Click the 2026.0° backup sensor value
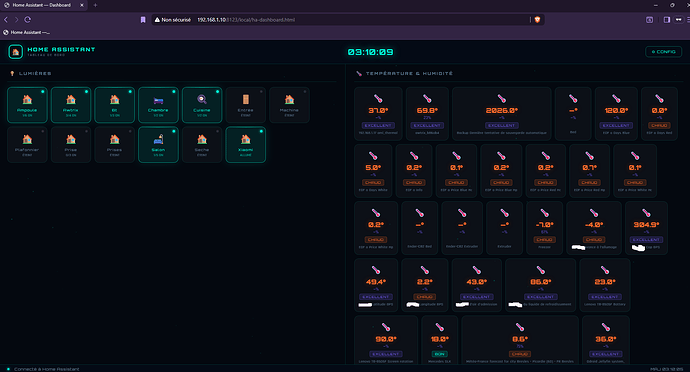Viewport: 690px width, 372px height. pyautogui.click(x=502, y=110)
